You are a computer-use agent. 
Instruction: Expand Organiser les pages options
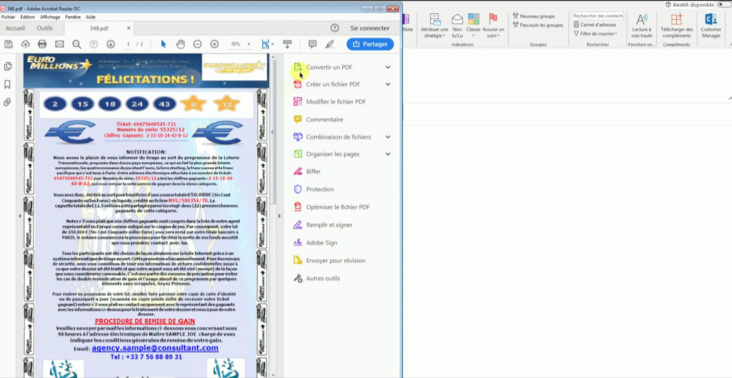click(x=388, y=154)
